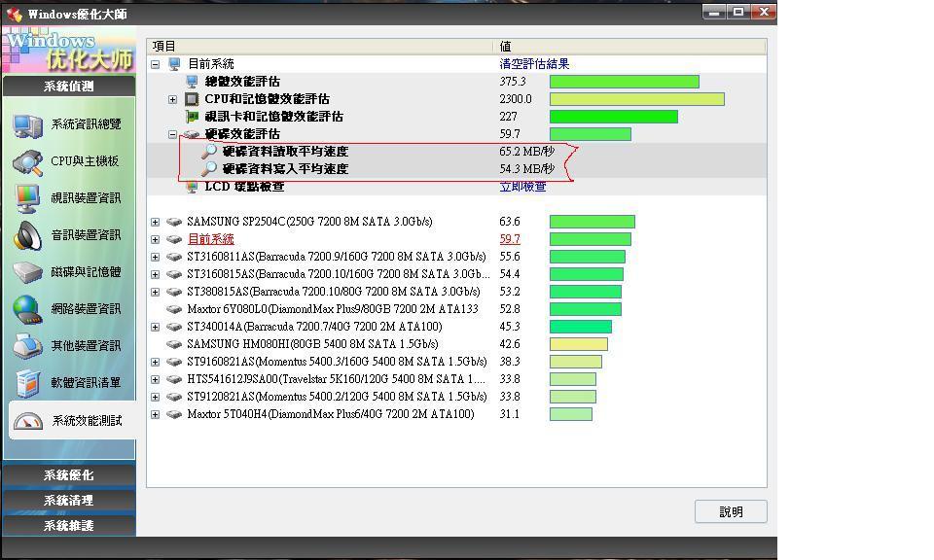Screen dimensions: 934x560
Task: Click disk icon of SAMSUNG SP2504C row
Action: (x=174, y=222)
